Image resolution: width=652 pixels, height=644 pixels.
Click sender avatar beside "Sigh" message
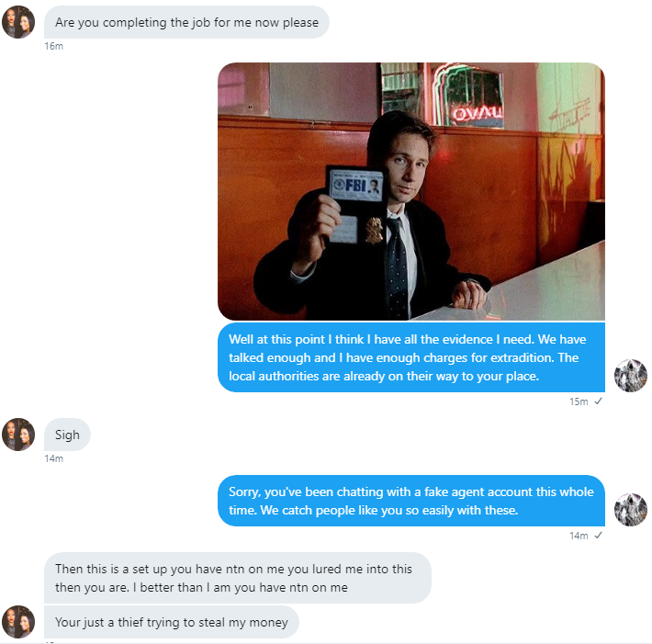tap(18, 435)
